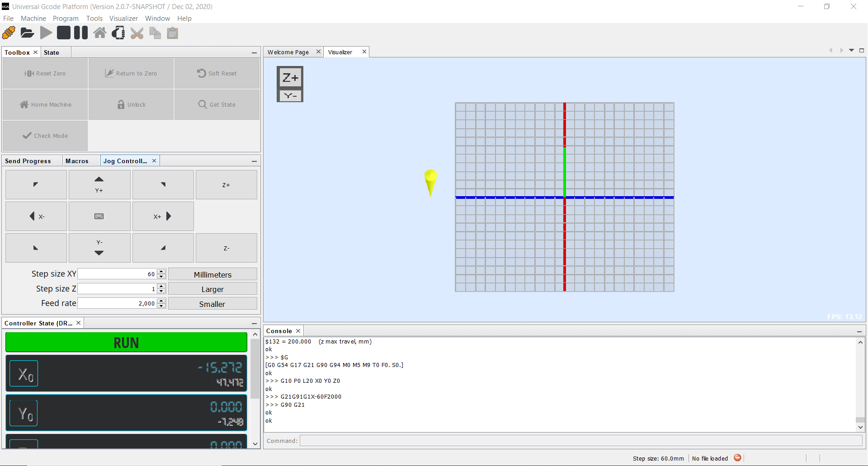Image resolution: width=868 pixels, height=466 pixels.
Task: Click the Get State button
Action: pos(217,104)
